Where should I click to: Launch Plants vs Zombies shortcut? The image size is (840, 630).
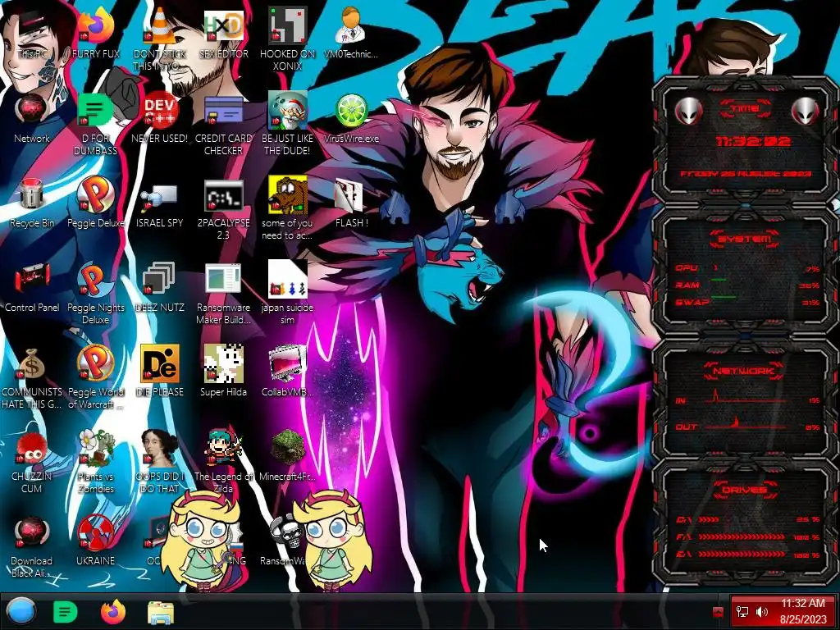click(x=96, y=462)
